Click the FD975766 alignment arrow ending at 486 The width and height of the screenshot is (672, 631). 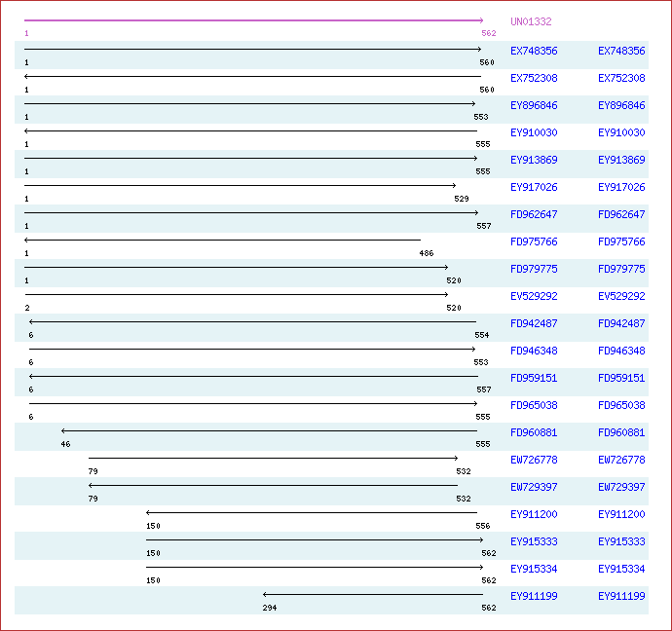click(x=222, y=240)
